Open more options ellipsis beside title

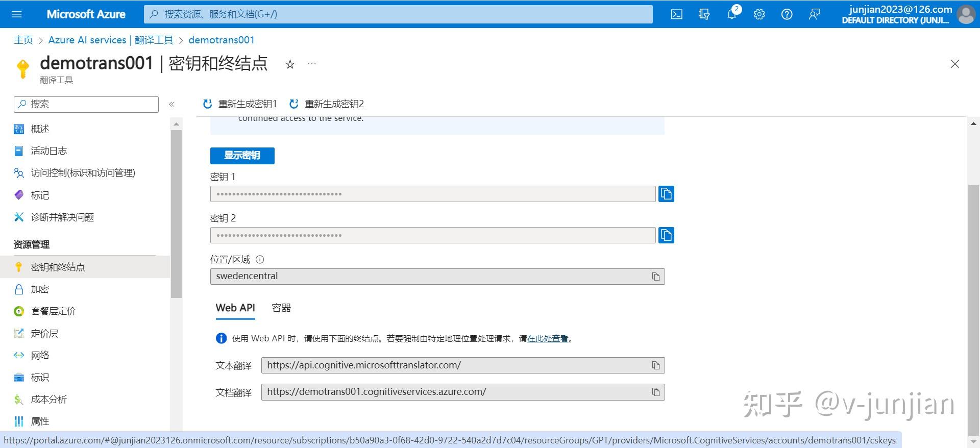[x=312, y=64]
